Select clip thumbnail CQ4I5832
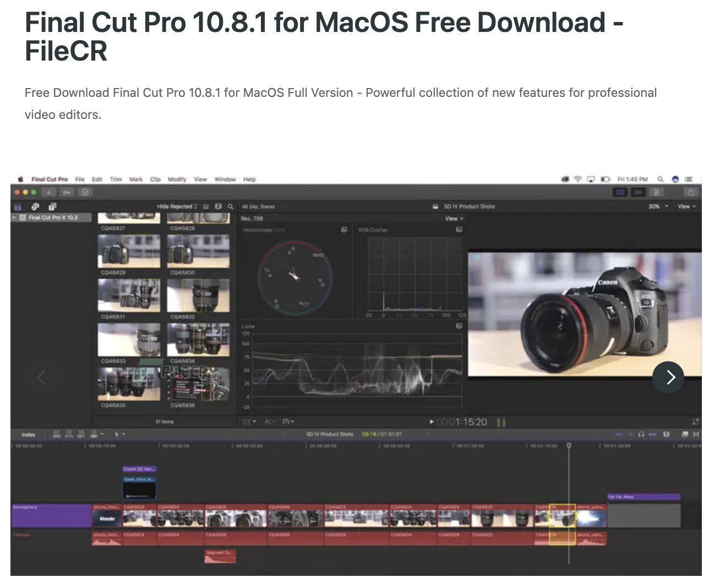The width and height of the screenshot is (709, 588). (198, 296)
